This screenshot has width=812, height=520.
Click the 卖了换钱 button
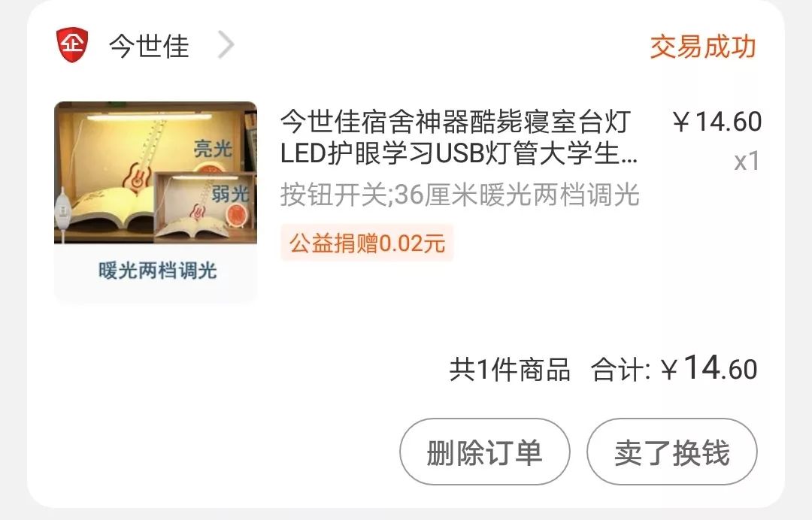[672, 452]
